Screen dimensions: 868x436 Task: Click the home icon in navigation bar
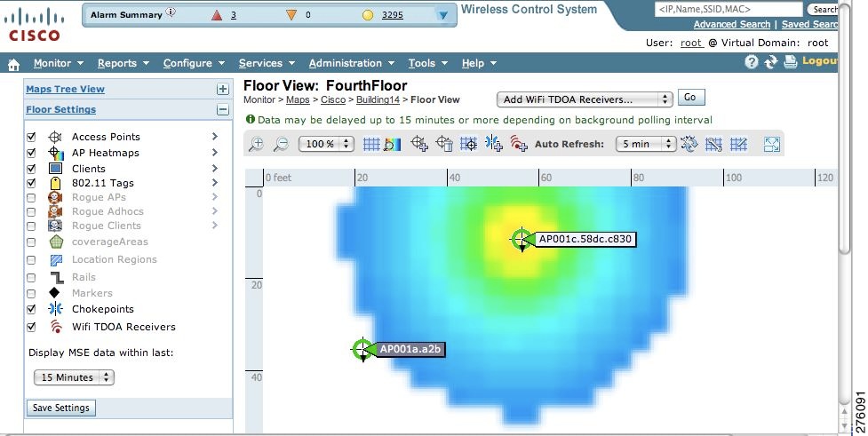click(13, 64)
